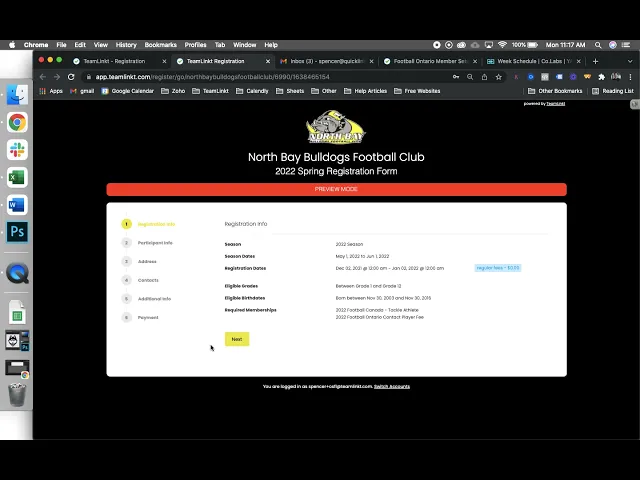This screenshot has width=640, height=480.
Task: Open the Chrome application menu
Action: (x=36, y=45)
